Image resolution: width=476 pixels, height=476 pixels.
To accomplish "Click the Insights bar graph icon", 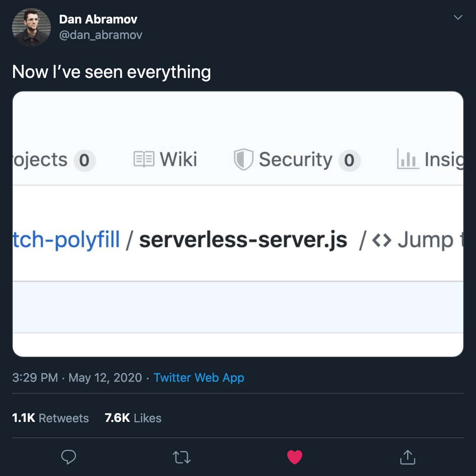I will pos(408,158).
